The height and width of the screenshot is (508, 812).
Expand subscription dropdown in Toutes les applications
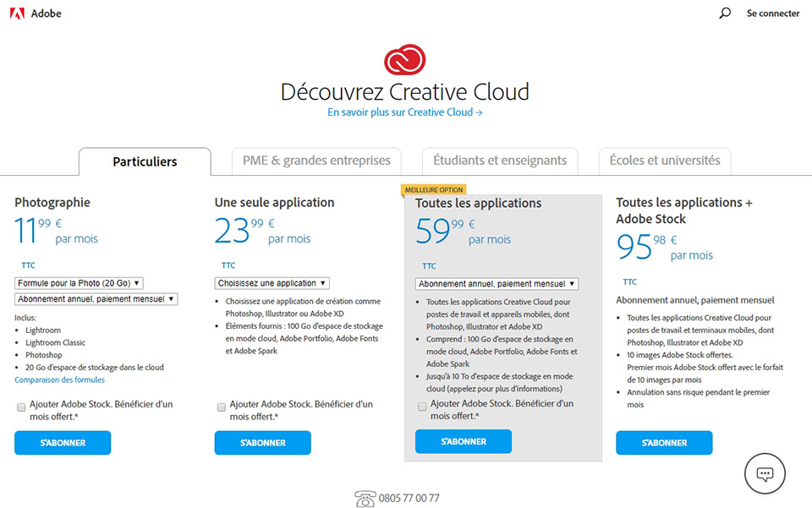[497, 284]
